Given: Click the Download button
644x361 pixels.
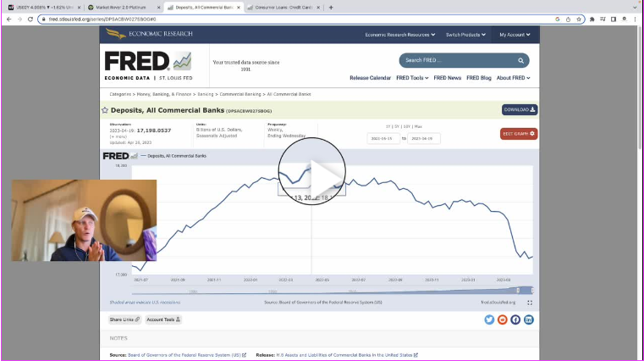Looking at the screenshot, I should 520,110.
